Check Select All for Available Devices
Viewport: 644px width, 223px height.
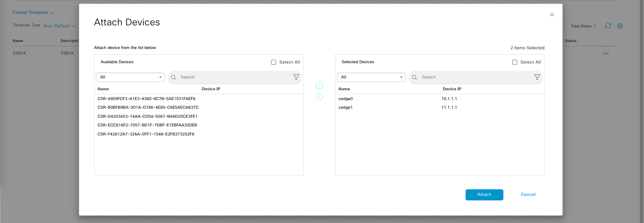(x=274, y=62)
